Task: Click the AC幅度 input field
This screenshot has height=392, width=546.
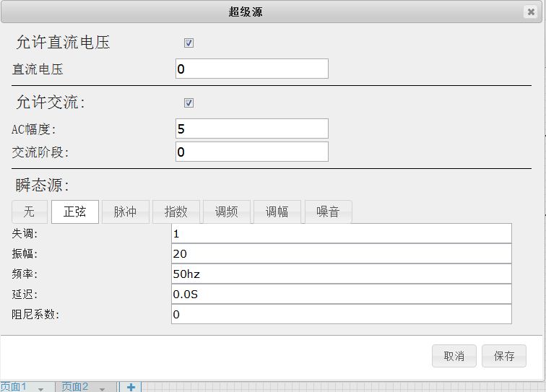Action: click(252, 129)
